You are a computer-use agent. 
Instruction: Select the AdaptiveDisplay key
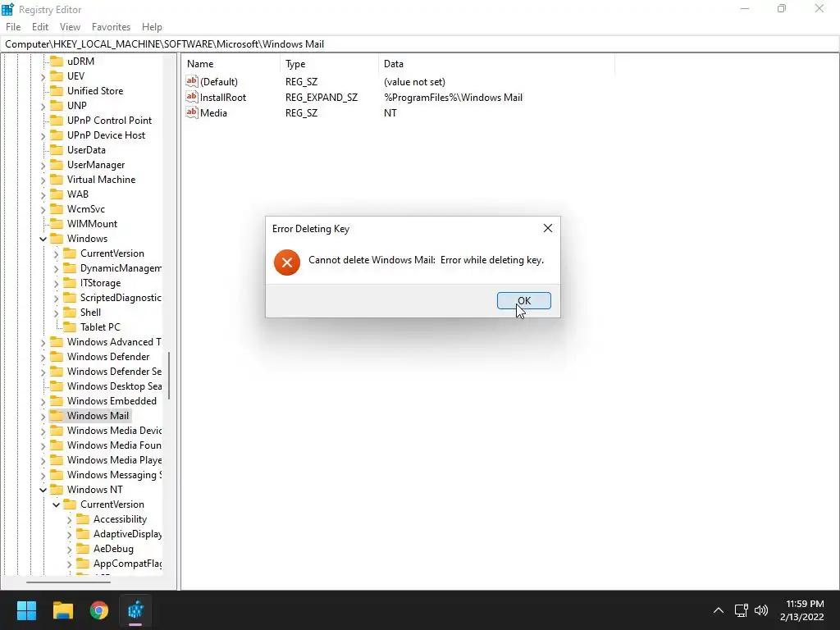(127, 533)
